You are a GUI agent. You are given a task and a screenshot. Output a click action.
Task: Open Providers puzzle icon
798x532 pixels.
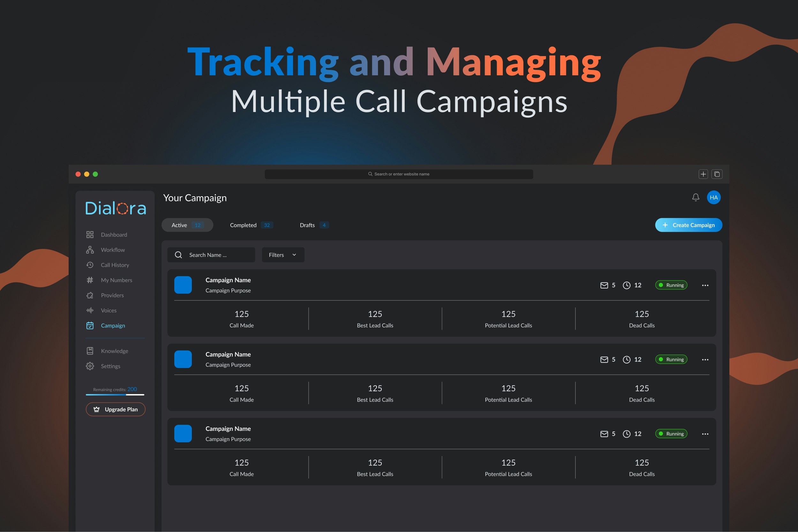90,295
